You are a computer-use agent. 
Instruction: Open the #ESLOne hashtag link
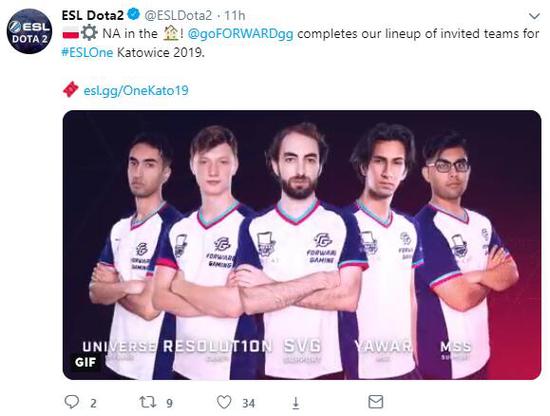point(87,53)
